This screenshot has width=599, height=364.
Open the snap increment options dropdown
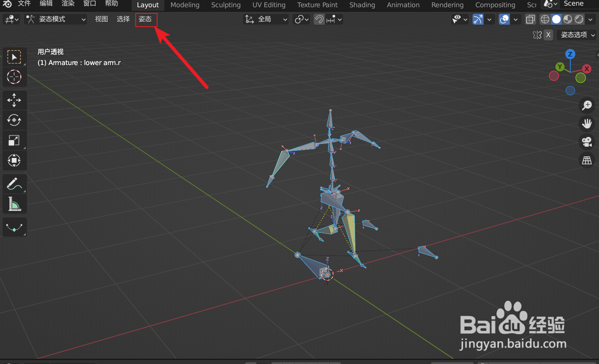pos(334,19)
